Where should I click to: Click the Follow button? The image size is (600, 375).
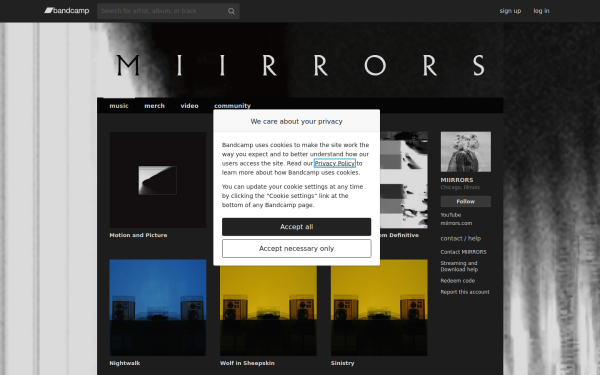[466, 201]
